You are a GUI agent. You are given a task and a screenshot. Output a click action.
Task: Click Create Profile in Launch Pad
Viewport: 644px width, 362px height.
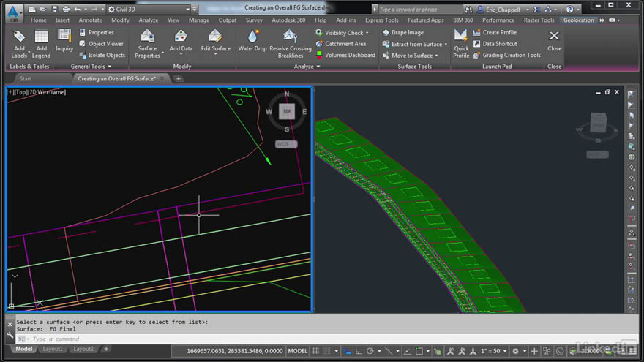coord(495,32)
